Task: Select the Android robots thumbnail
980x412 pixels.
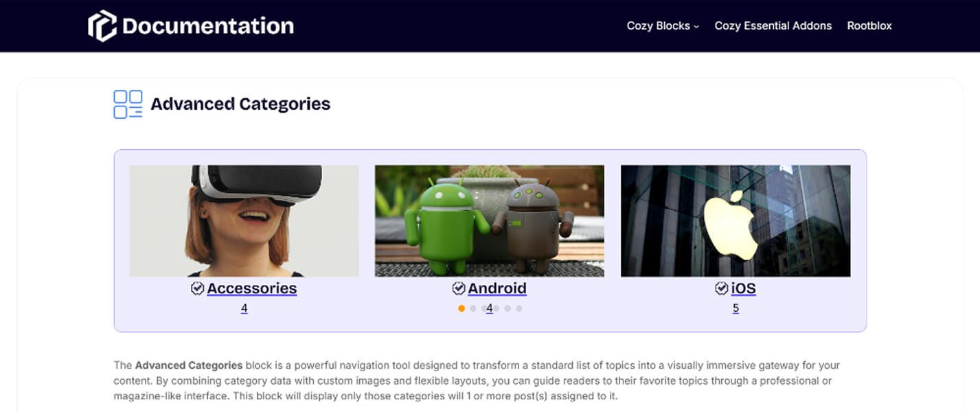Action: click(x=489, y=220)
